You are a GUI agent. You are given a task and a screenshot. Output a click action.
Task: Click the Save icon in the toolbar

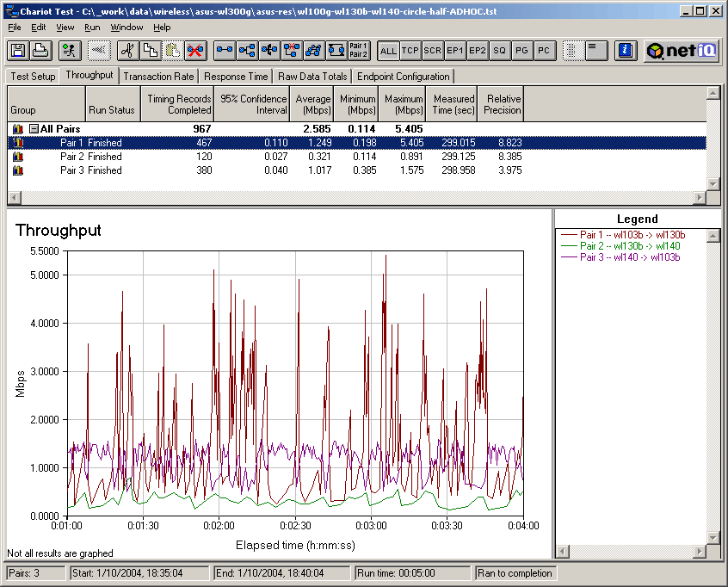(x=19, y=51)
